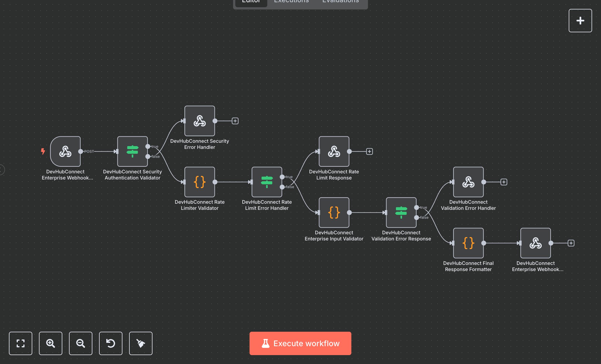Image resolution: width=601 pixels, height=364 pixels.
Task: Zoom in on the workflow canvas
Action: pyautogui.click(x=51, y=343)
